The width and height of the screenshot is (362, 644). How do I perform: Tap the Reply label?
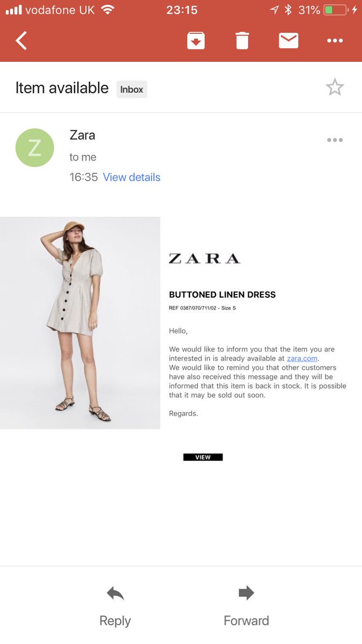(x=115, y=621)
